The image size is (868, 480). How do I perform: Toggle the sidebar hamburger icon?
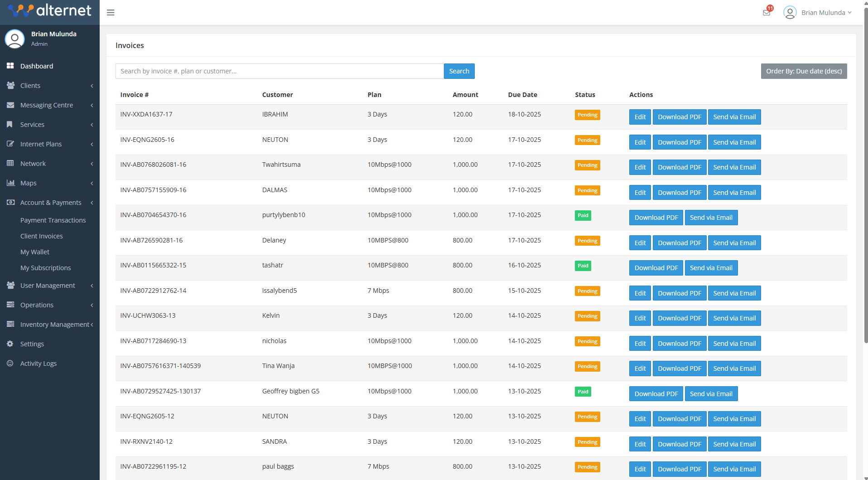point(110,12)
